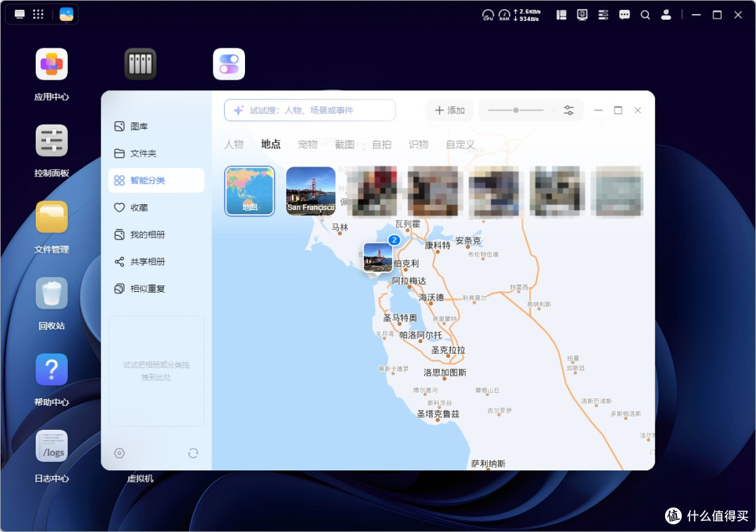Open the remote desktop monitor icon in top bar
The height and width of the screenshot is (532, 756).
click(582, 15)
